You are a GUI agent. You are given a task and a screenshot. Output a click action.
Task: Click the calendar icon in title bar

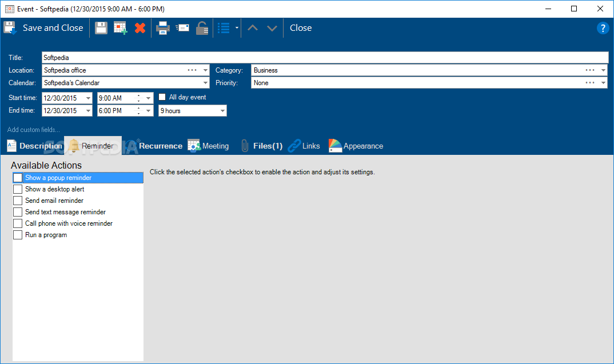(9, 9)
